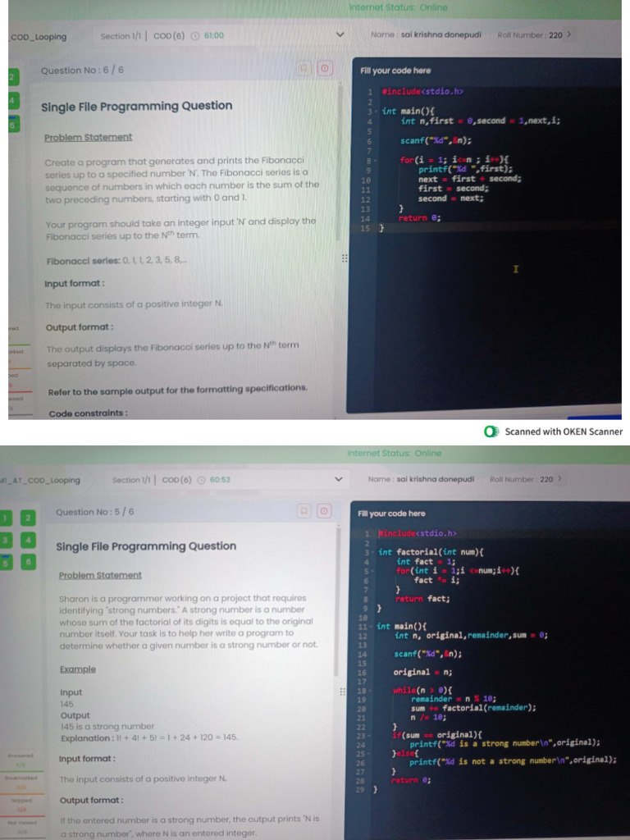Expand Roll Number 220 arrow in the upper screen

pyautogui.click(x=569, y=34)
